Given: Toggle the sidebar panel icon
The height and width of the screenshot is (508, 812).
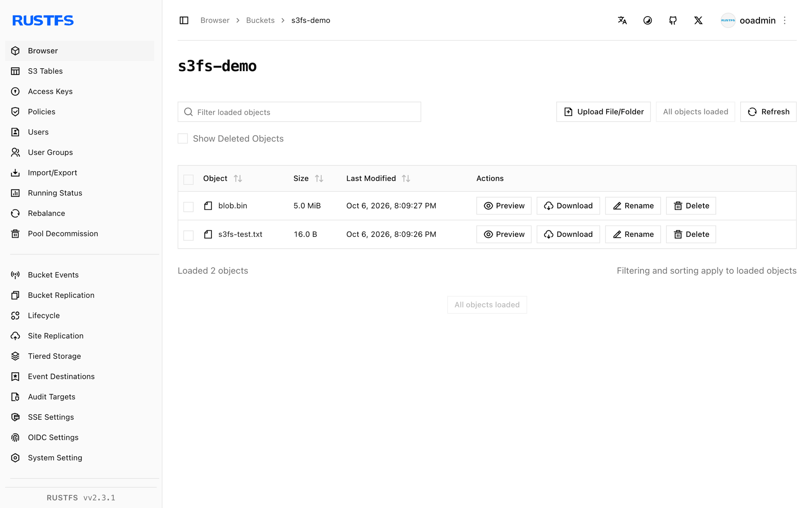Looking at the screenshot, I should [x=184, y=20].
